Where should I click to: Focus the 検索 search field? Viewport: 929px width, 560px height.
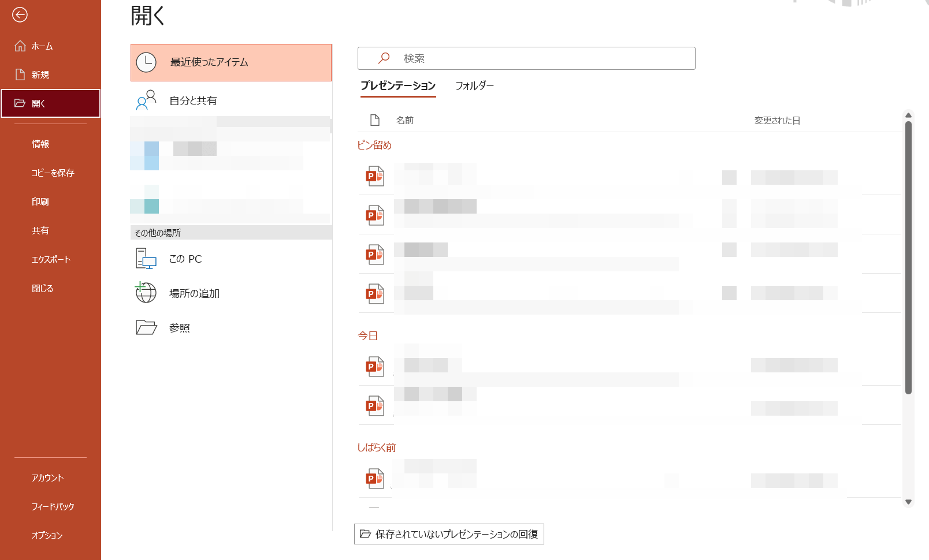[526, 58]
